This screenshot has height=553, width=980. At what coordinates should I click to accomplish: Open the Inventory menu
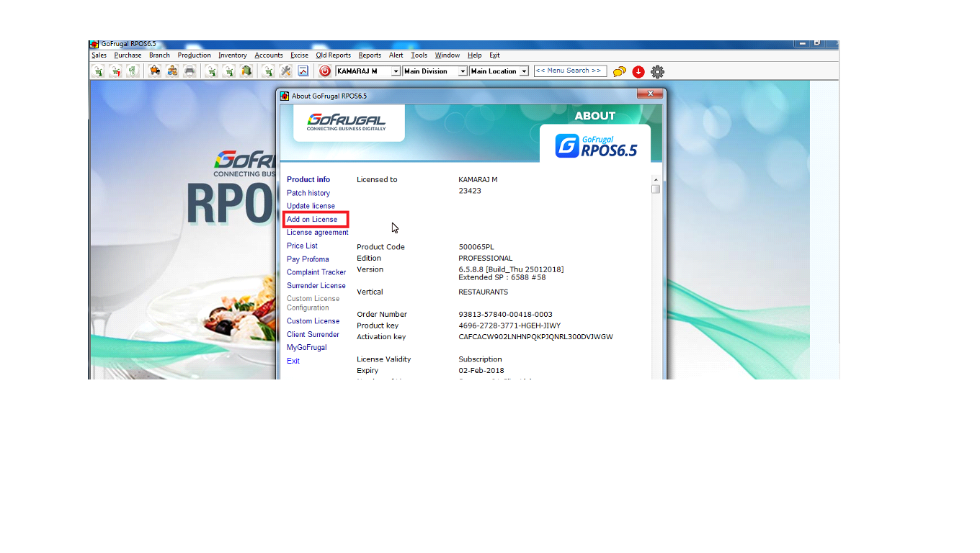(x=233, y=55)
